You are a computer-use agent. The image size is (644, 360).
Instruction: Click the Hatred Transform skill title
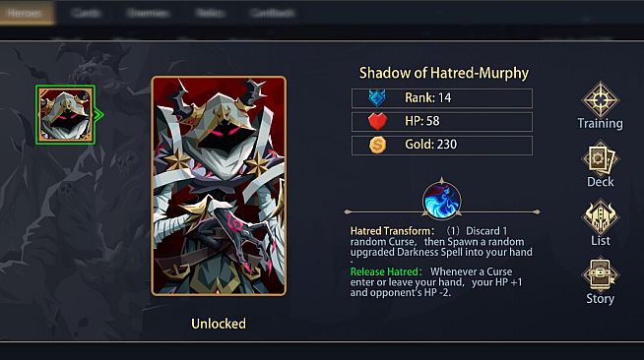click(x=392, y=231)
